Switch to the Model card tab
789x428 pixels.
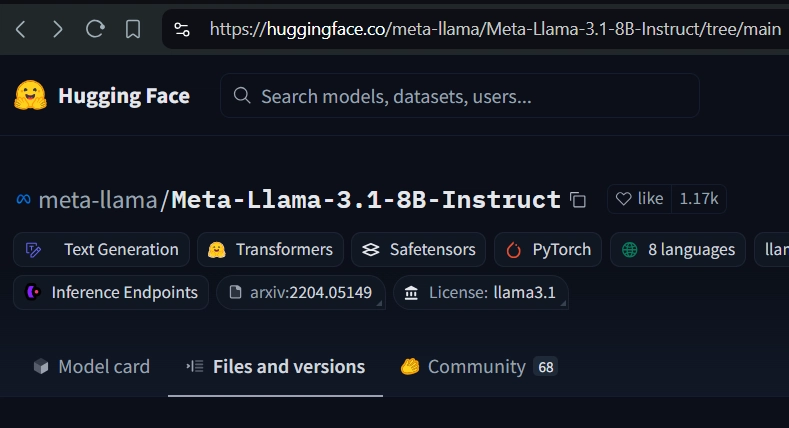click(92, 367)
